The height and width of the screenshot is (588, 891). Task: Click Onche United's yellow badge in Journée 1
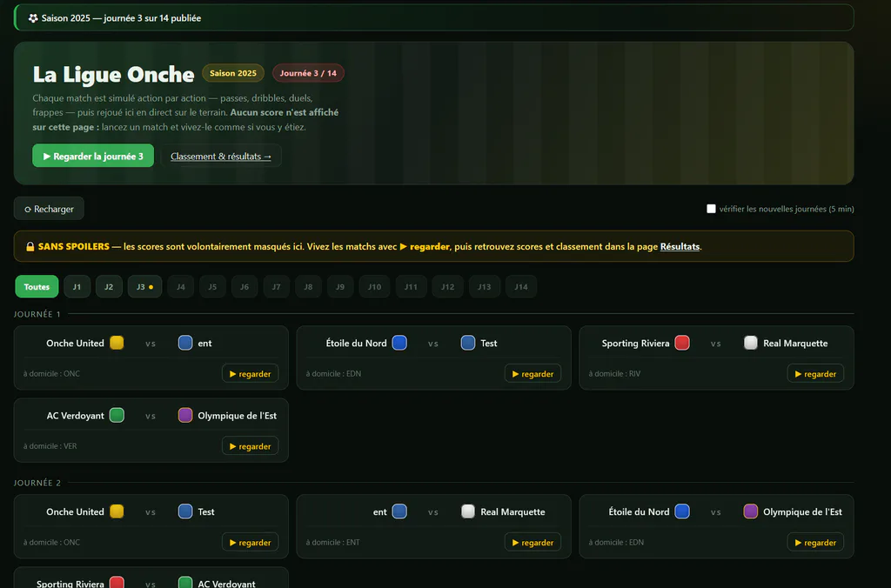point(117,343)
